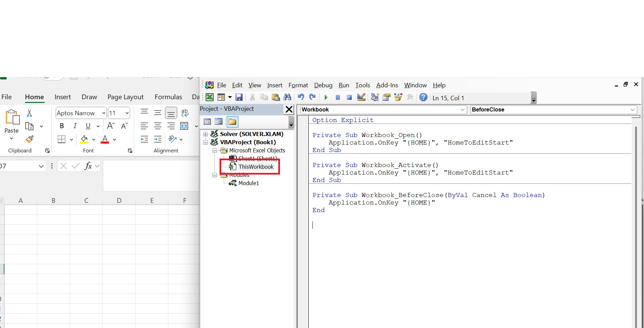This screenshot has height=328, width=644.
Task: Open the Add-Ins menu in VBA editor
Action: pos(387,85)
